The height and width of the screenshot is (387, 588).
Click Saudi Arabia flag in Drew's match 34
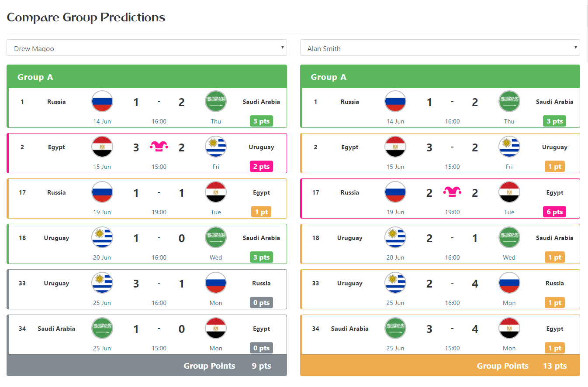[x=102, y=329]
